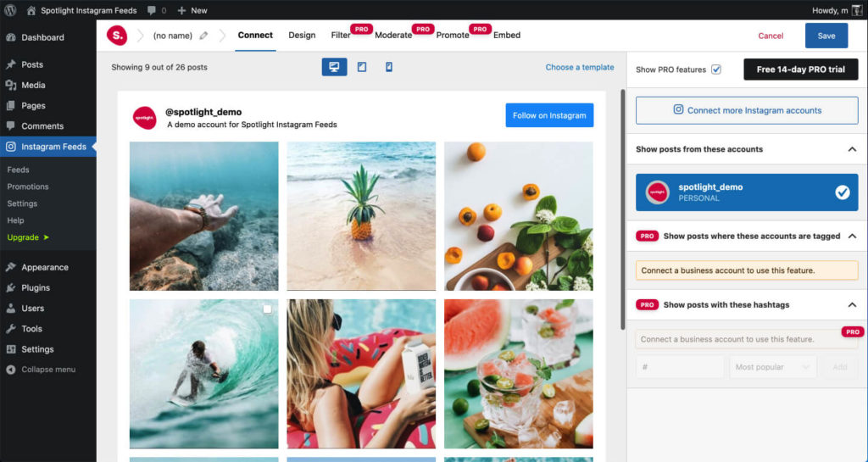The height and width of the screenshot is (462, 868).
Task: Click the Posts pin icon
Action: click(10, 64)
